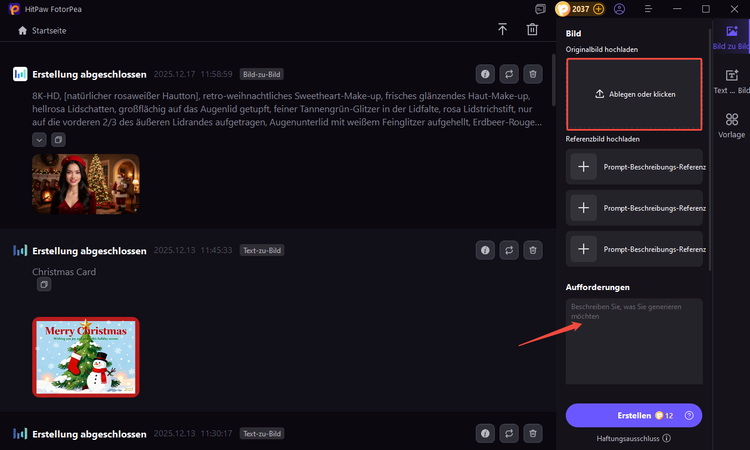750x450 pixels.
Task: Click the export/upload icon in the top toolbar
Action: coord(502,30)
